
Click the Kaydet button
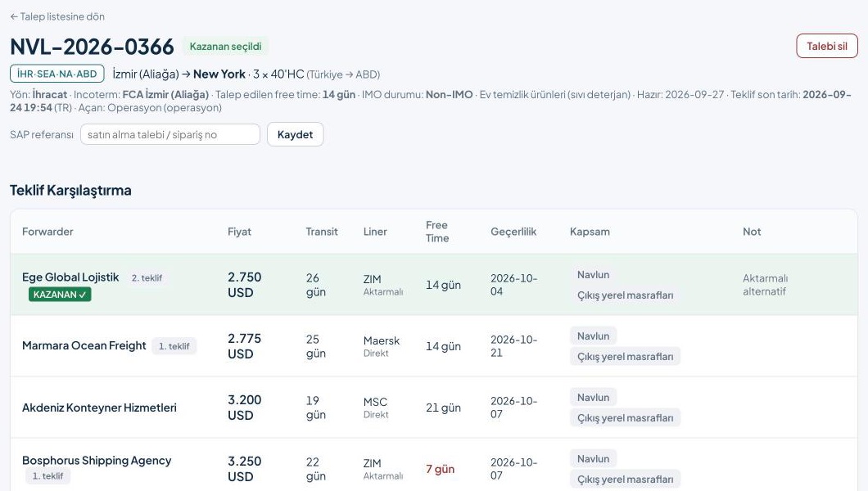coord(295,134)
